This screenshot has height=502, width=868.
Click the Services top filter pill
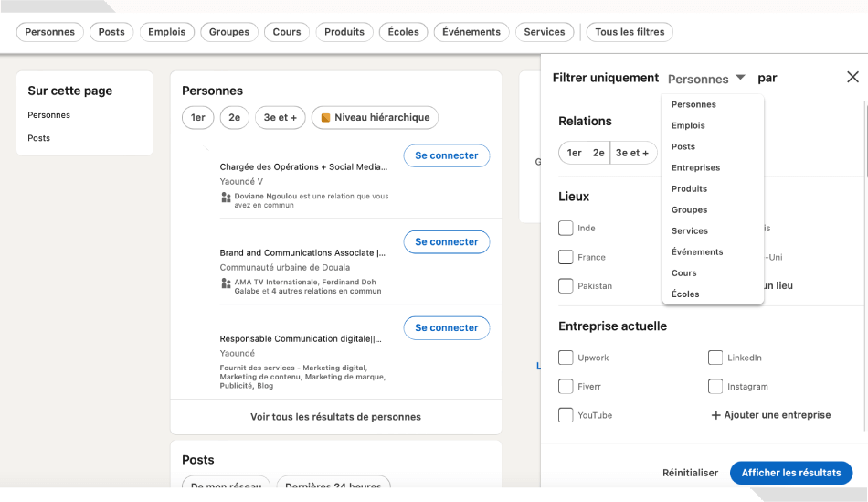click(545, 32)
